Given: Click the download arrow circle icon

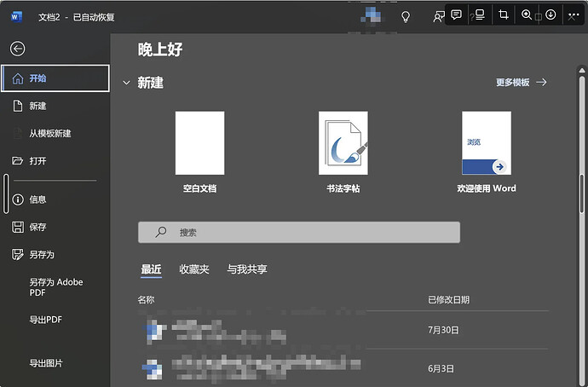Looking at the screenshot, I should 551,15.
